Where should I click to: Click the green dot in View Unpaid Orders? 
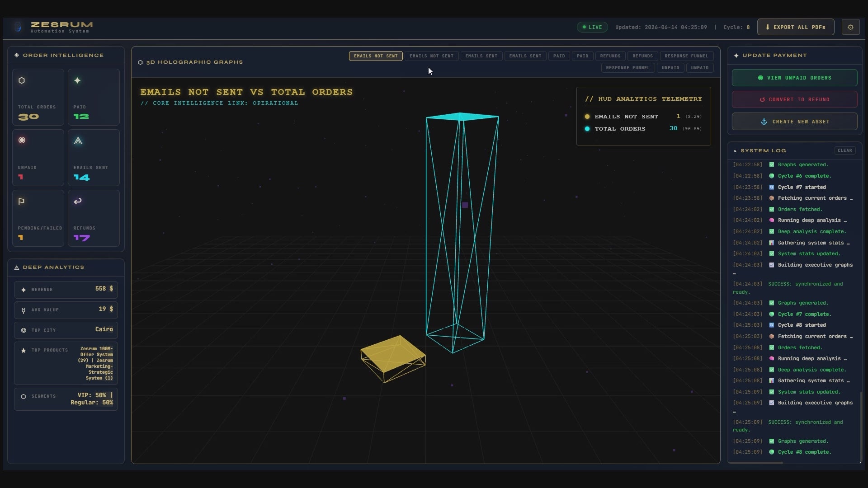pyautogui.click(x=760, y=78)
